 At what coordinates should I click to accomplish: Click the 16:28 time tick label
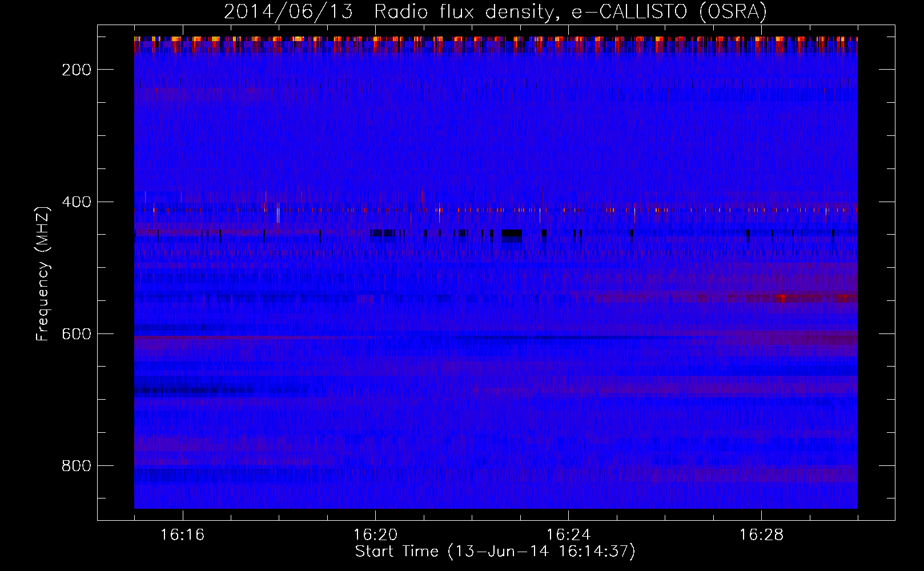tap(761, 535)
